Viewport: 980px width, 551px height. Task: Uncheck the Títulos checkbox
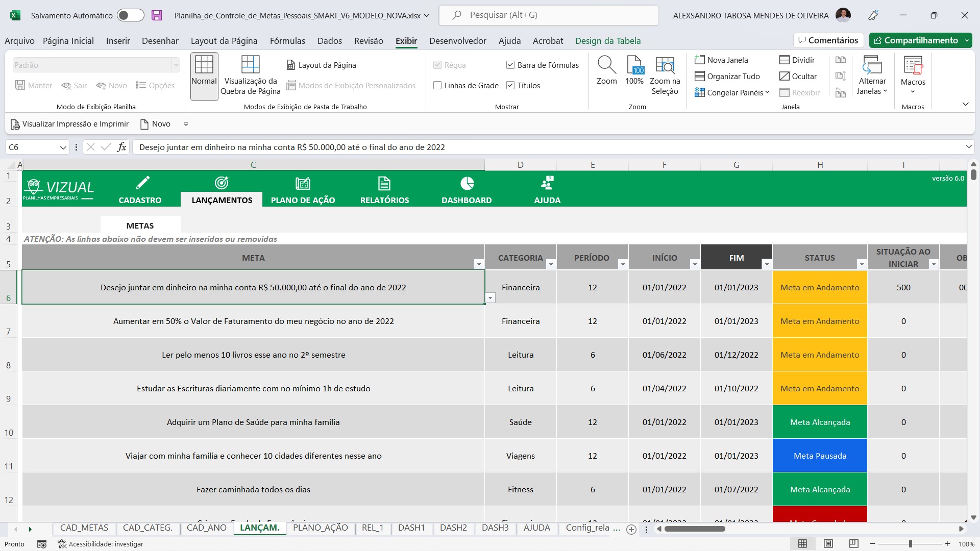click(x=510, y=86)
